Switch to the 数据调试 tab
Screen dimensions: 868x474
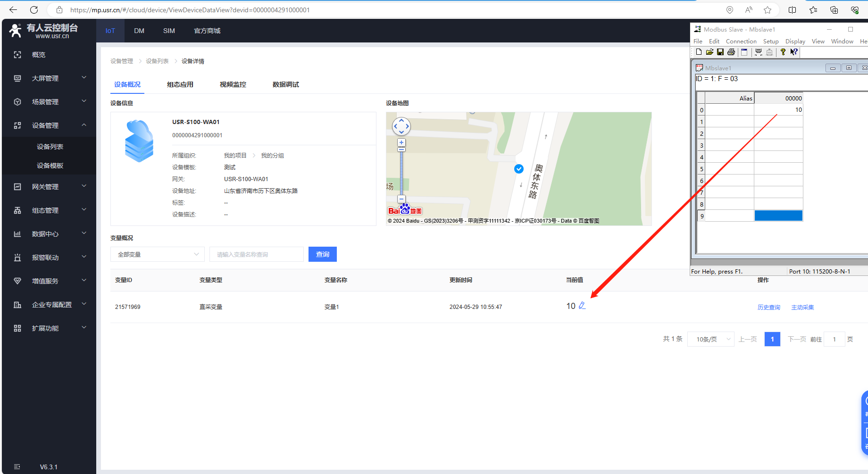[285, 84]
